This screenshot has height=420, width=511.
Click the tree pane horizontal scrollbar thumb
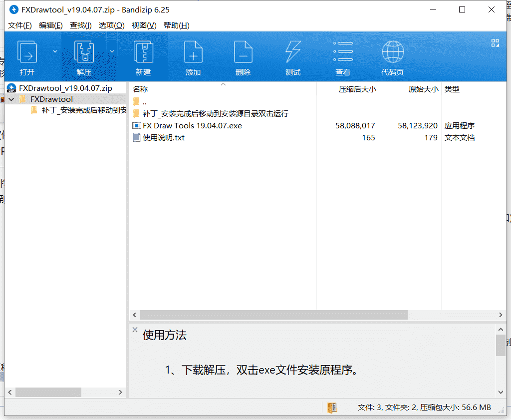tap(48, 392)
